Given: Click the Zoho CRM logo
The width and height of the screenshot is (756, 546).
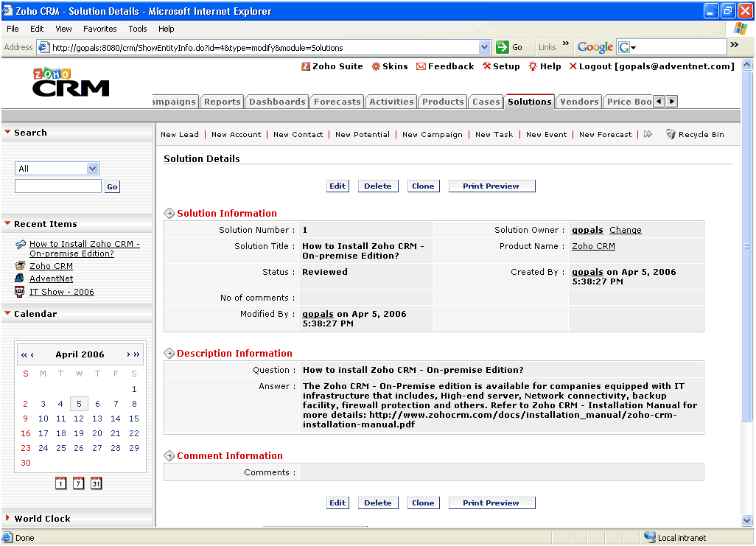Looking at the screenshot, I should [x=71, y=82].
